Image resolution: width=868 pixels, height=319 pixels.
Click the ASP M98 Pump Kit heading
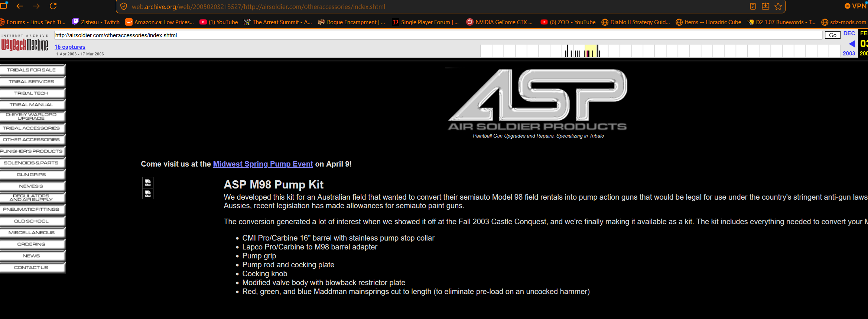click(x=273, y=185)
